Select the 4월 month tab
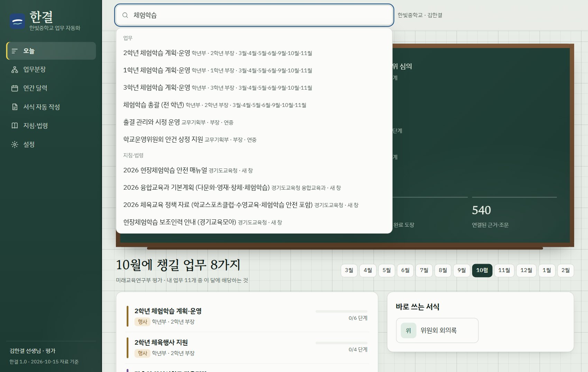This screenshot has width=588, height=372. (x=368, y=270)
